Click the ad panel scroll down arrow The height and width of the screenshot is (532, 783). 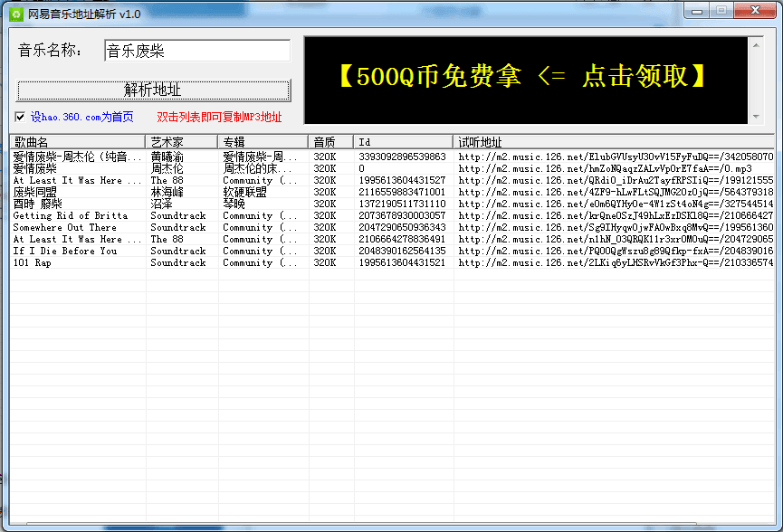click(x=757, y=117)
